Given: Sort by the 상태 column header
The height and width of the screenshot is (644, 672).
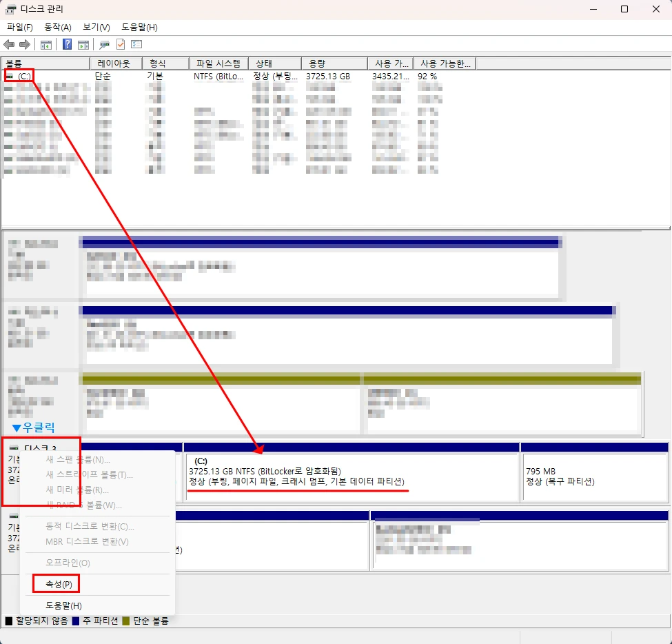Looking at the screenshot, I should 275,63.
